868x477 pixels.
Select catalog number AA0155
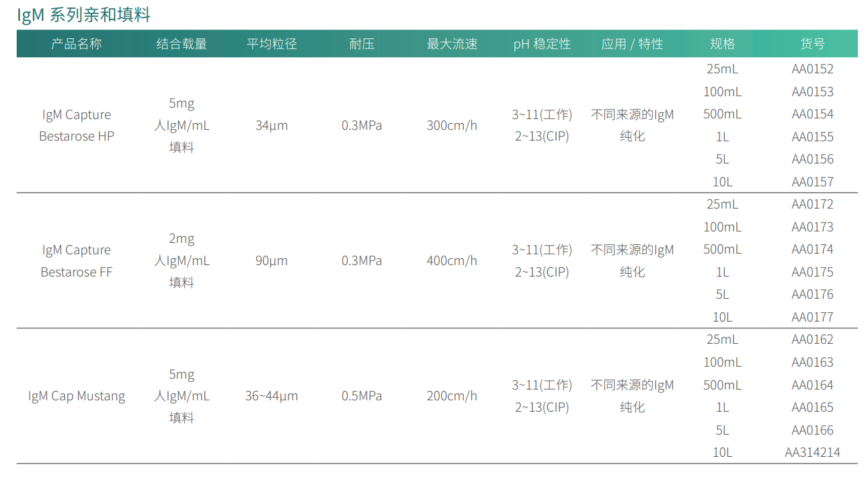click(812, 137)
